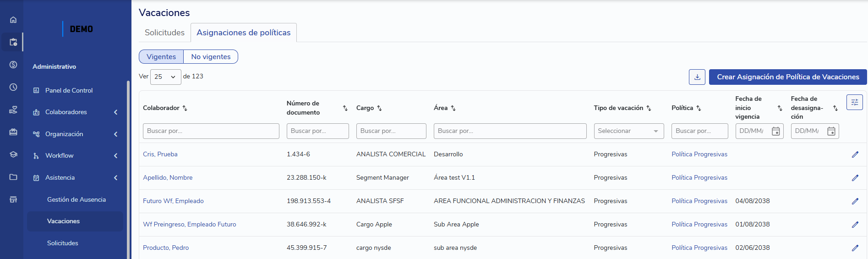Open the rows-per-page dropdown showing 25

tap(165, 77)
